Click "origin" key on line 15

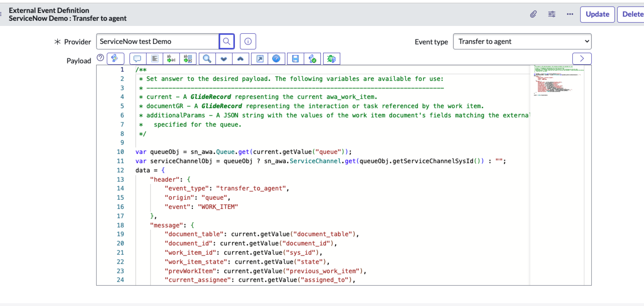pos(179,198)
